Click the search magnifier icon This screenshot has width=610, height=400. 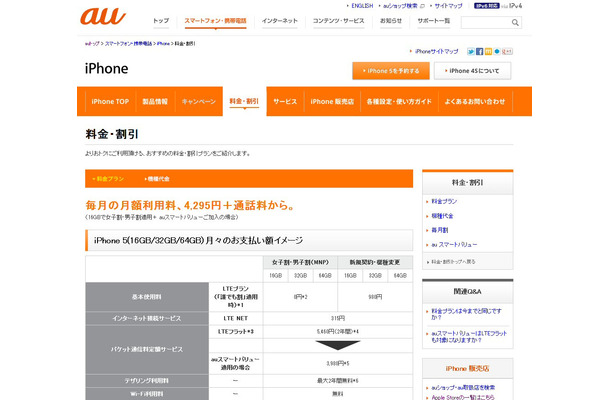pos(515,23)
